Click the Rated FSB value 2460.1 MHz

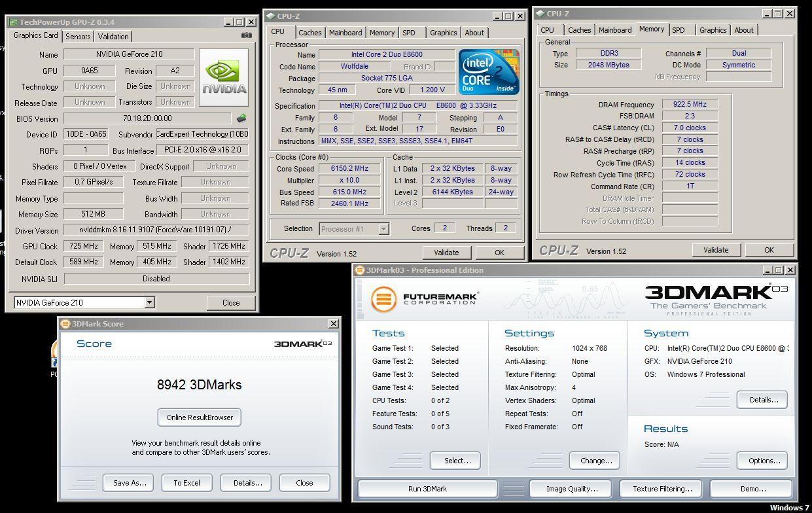350,203
